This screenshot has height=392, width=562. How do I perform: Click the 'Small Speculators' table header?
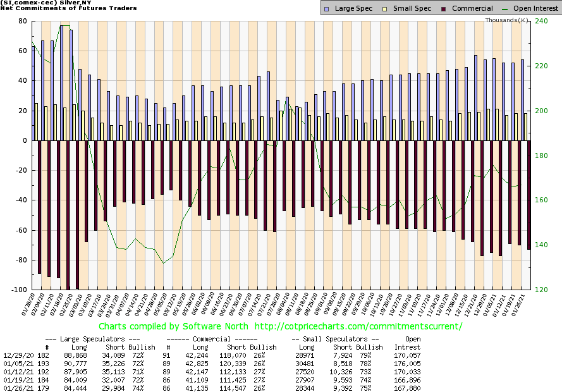click(336, 339)
